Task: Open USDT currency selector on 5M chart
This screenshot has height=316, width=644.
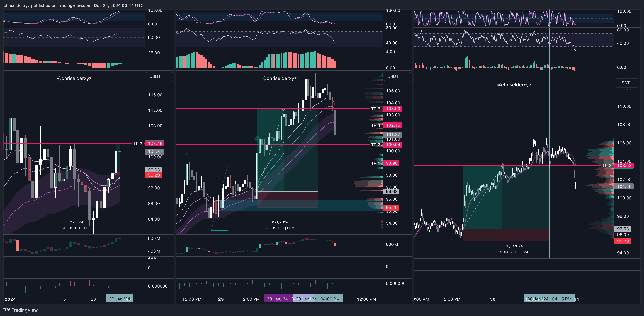Action: 627,83
